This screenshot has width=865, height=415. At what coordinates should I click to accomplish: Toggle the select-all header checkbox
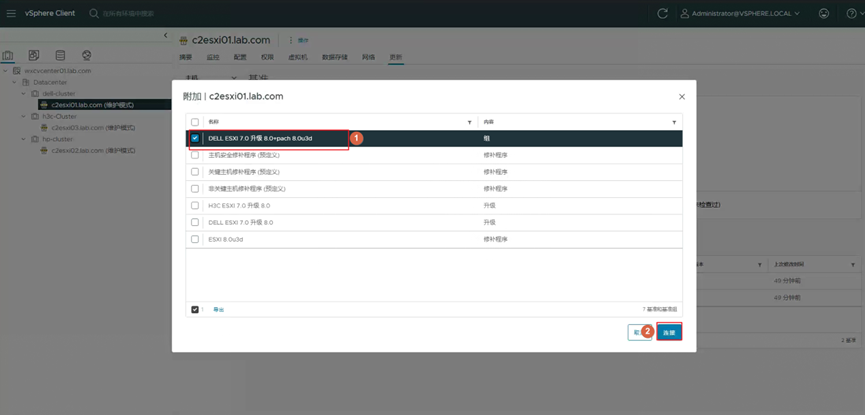point(195,122)
